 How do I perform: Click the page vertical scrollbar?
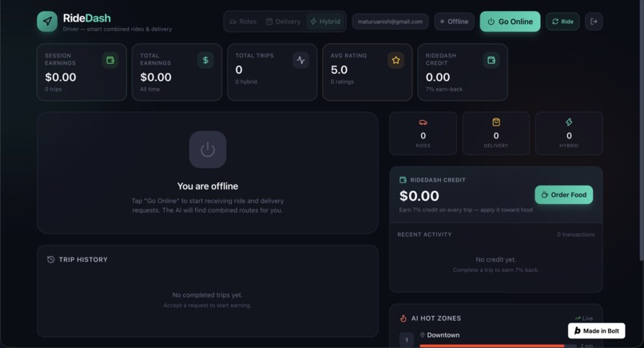[641, 132]
